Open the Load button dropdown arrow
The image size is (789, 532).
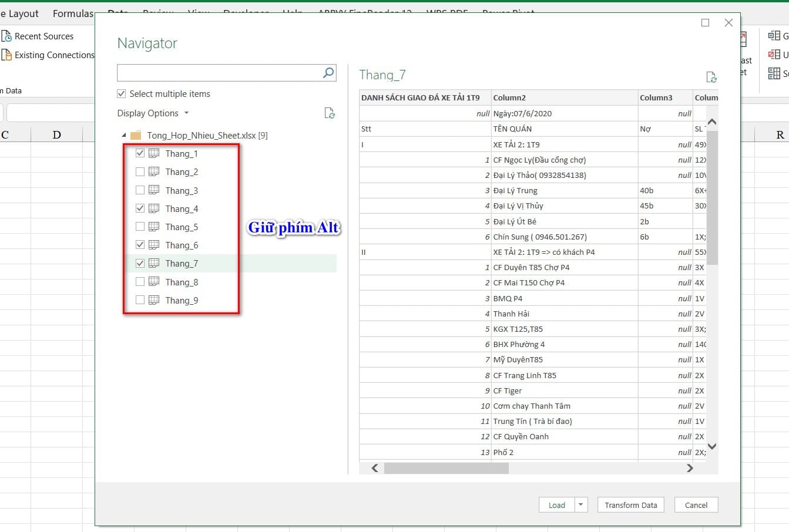pyautogui.click(x=580, y=505)
